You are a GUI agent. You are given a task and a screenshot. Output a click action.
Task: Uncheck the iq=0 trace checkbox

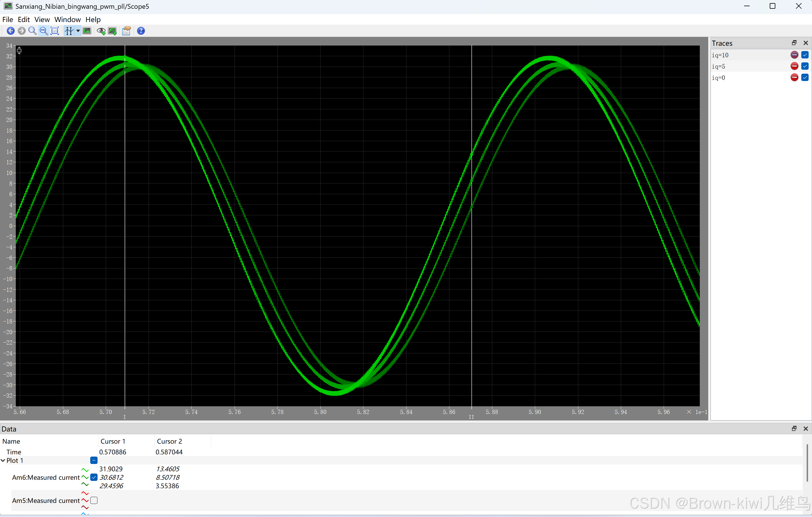[805, 78]
